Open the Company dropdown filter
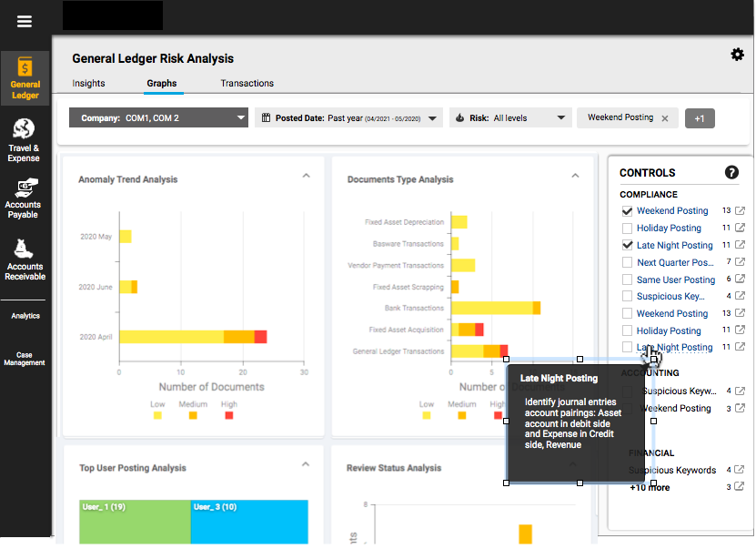 click(159, 117)
